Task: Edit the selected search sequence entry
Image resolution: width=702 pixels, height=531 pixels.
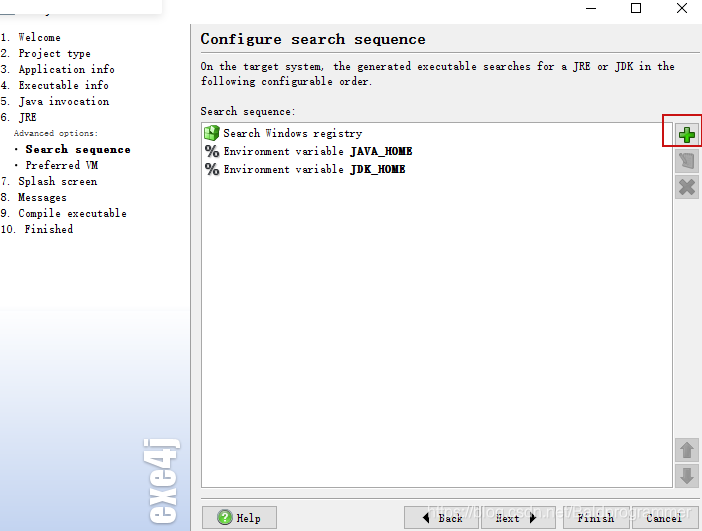Action: coord(687,161)
